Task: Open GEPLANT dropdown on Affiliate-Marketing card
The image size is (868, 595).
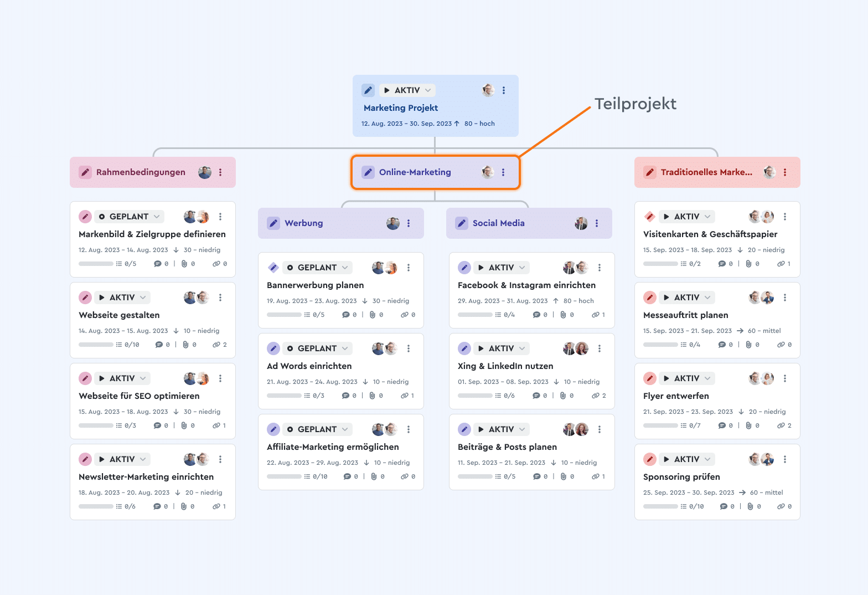Action: [317, 429]
